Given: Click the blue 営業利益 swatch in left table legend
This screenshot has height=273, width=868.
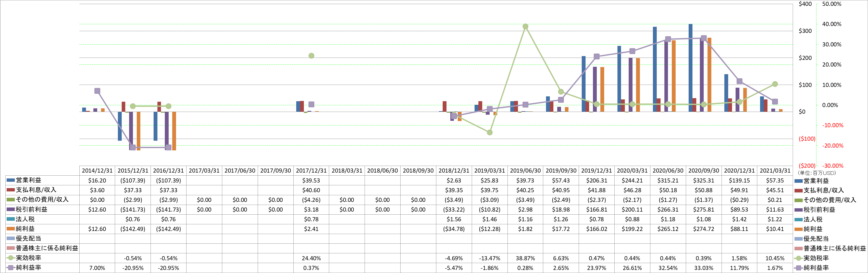Looking at the screenshot, I should tap(10, 180).
